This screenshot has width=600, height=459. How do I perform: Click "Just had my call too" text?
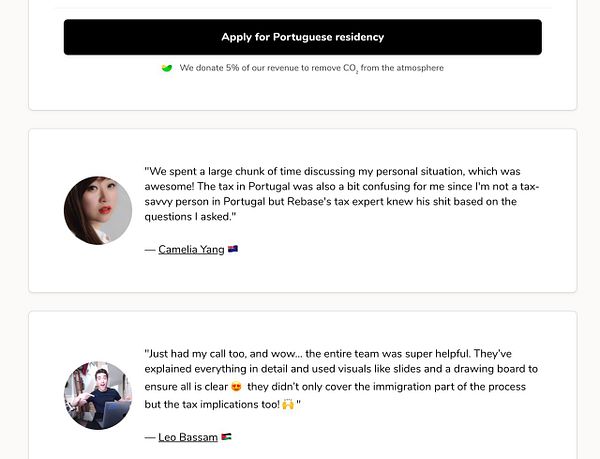point(198,353)
